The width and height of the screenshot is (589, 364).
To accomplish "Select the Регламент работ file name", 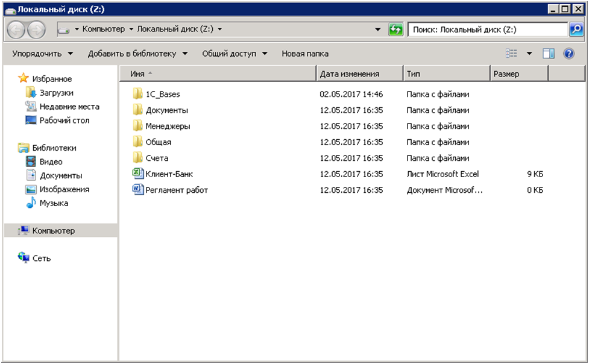I will point(177,190).
